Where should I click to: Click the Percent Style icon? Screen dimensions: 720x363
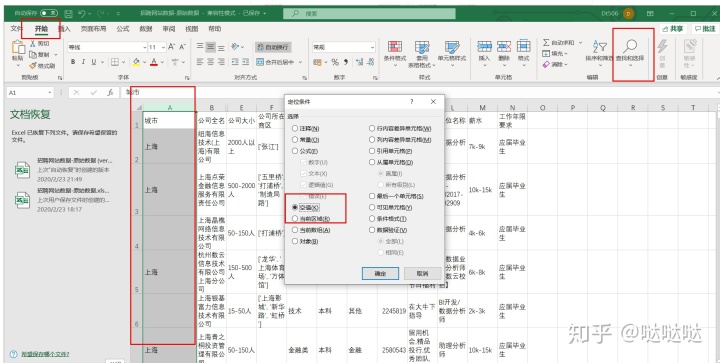[335, 62]
